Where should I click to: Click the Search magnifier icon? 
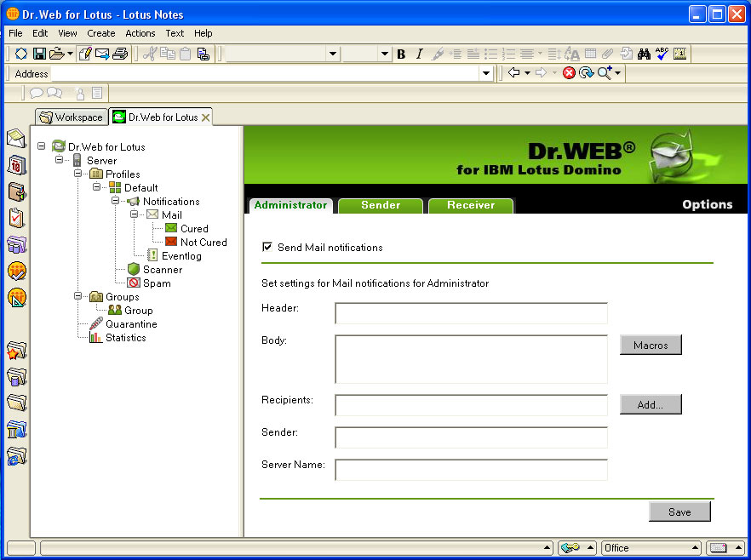(x=605, y=72)
